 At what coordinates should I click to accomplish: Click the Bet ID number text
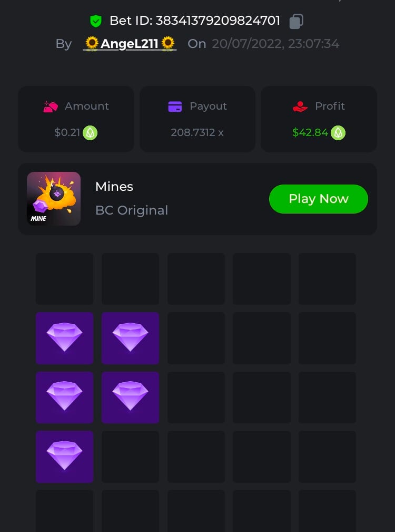pos(218,21)
